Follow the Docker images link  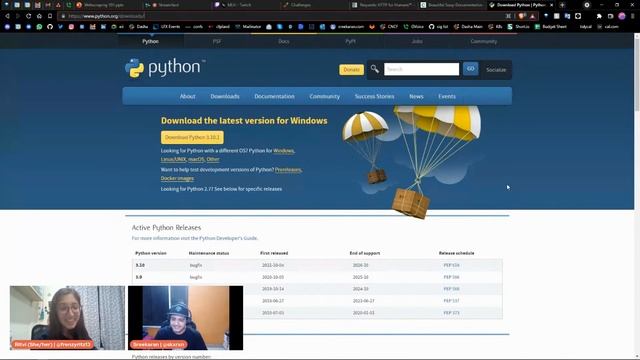177,178
